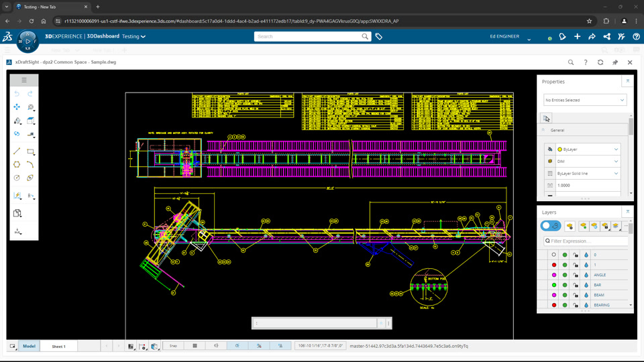Reload the browser page
This screenshot has height=362, width=644.
(x=32, y=21)
